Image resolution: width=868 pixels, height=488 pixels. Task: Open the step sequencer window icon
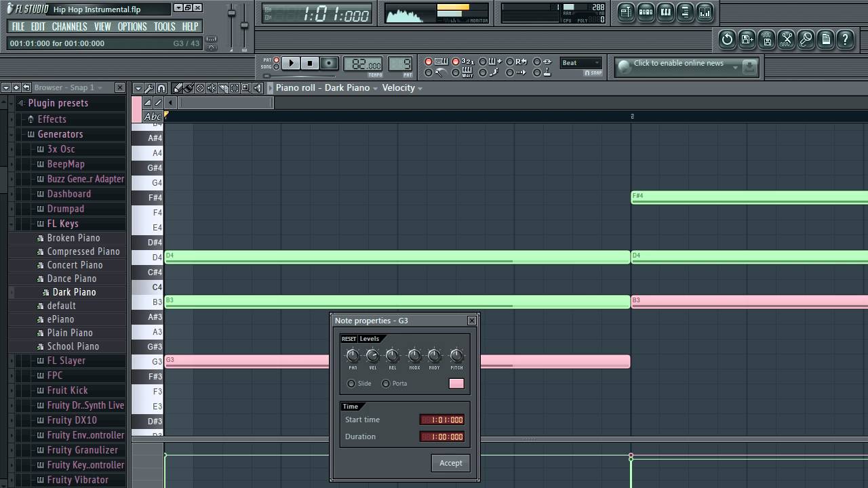point(646,12)
